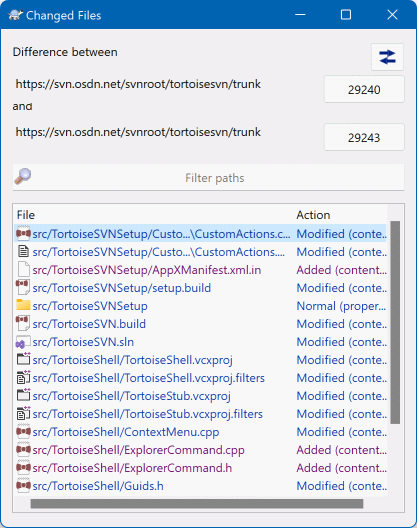Viewport: 417px width, 528px height.
Task: Click project icon of TortoiseShell.vcxproj
Action: 23,359
